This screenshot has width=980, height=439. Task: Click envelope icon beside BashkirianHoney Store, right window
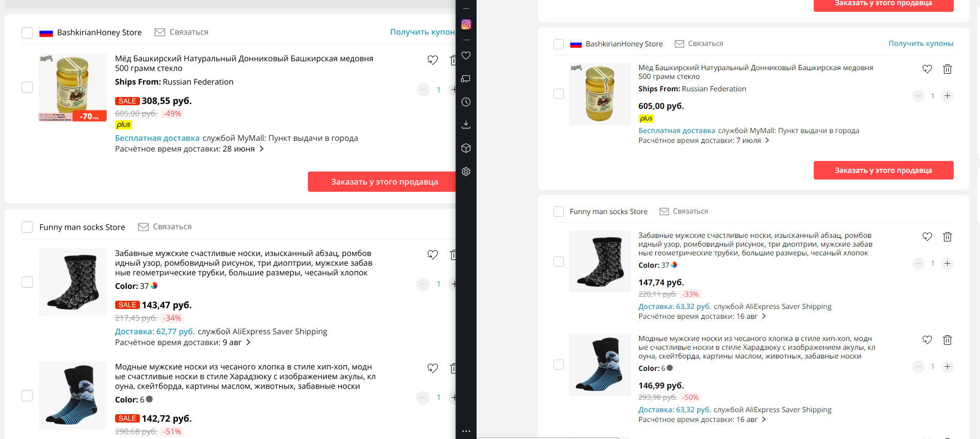point(679,44)
